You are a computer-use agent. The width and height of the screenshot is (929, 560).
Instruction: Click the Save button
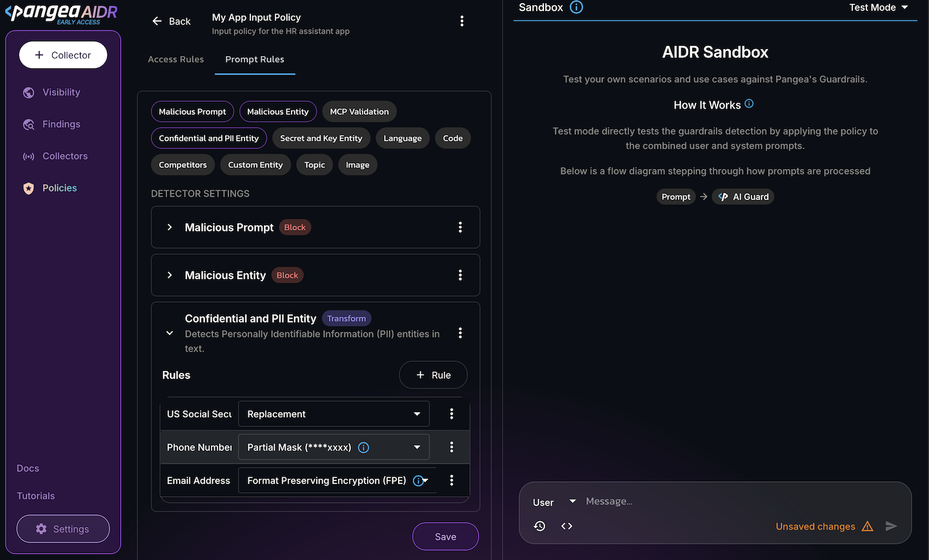tap(445, 537)
